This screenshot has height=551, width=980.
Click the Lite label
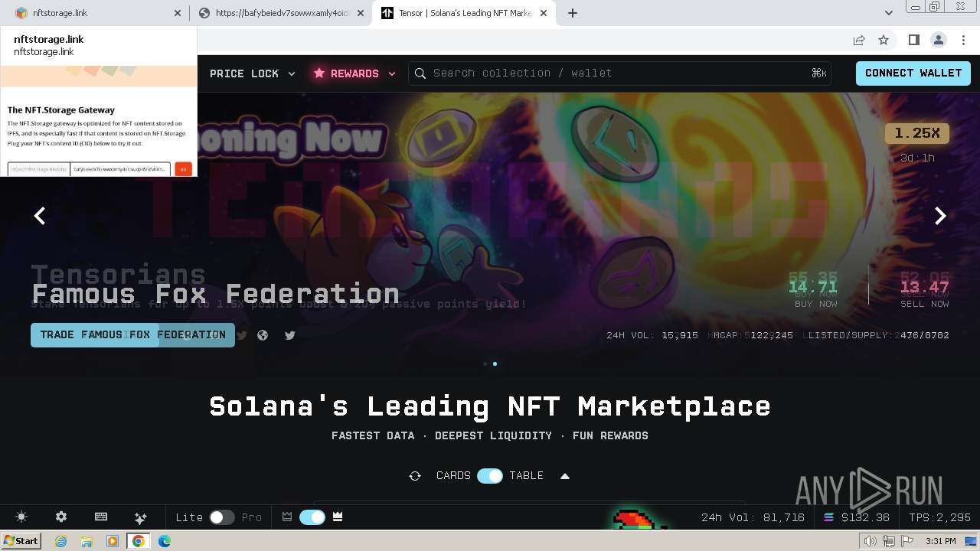(189, 517)
